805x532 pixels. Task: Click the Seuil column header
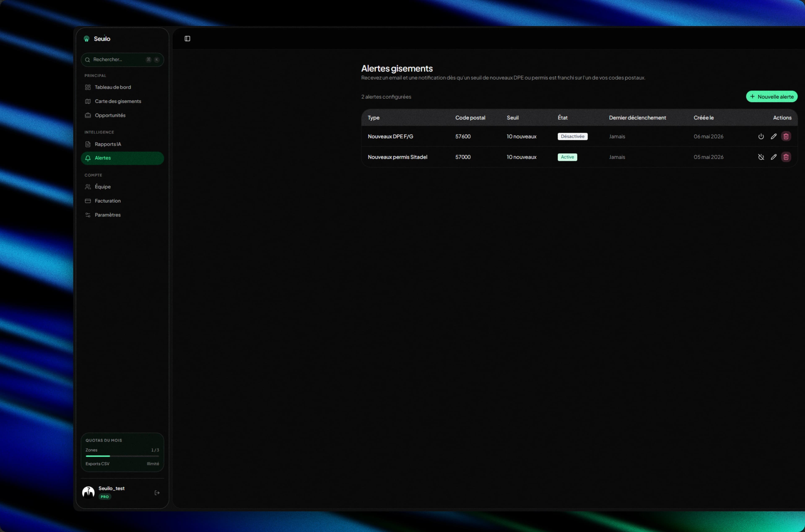(513, 118)
